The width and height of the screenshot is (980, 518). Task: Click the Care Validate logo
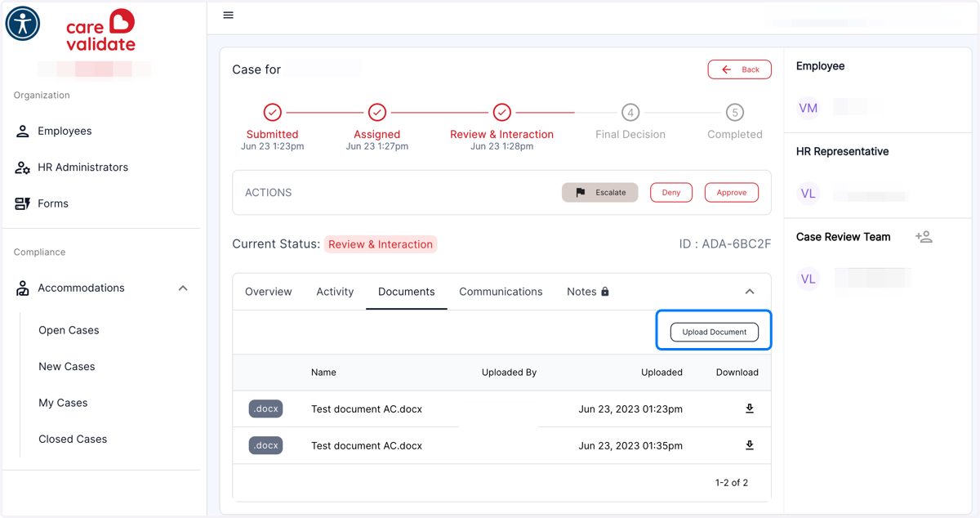tap(100, 32)
